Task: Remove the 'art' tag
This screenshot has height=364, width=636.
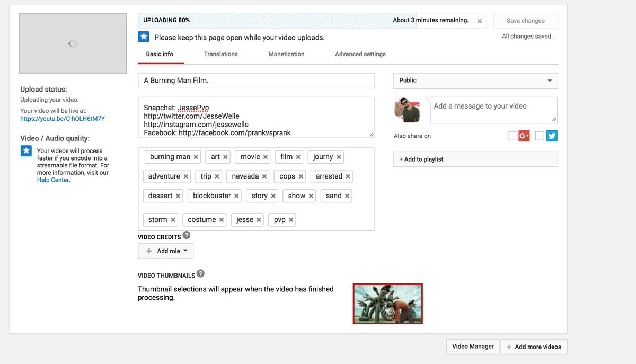Action: pos(225,157)
